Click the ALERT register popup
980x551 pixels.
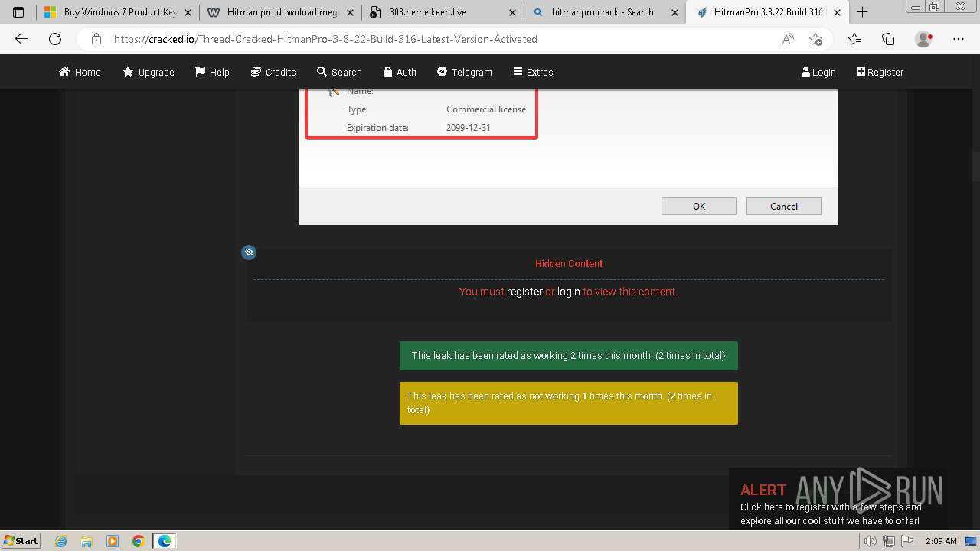(838, 498)
